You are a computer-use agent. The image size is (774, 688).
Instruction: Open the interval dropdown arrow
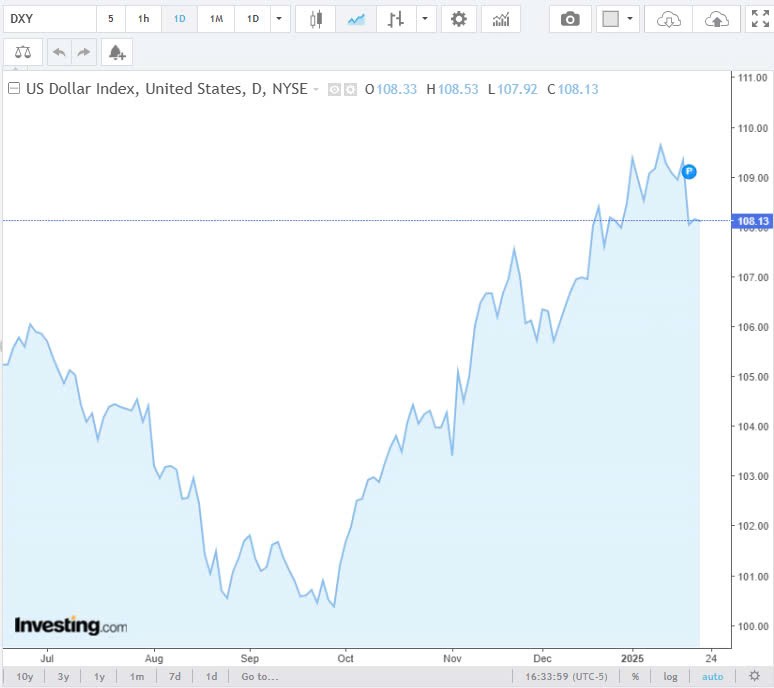click(x=279, y=19)
